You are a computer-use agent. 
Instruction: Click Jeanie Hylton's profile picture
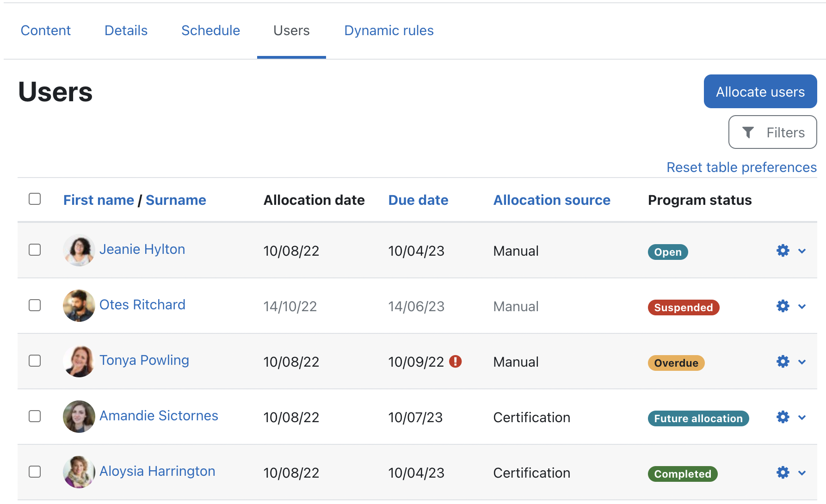pyautogui.click(x=79, y=250)
